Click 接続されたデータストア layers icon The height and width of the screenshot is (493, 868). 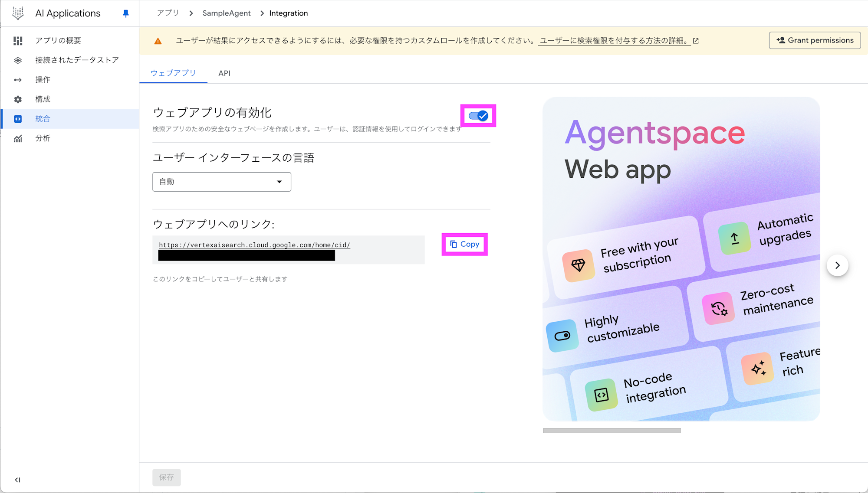[x=18, y=60]
